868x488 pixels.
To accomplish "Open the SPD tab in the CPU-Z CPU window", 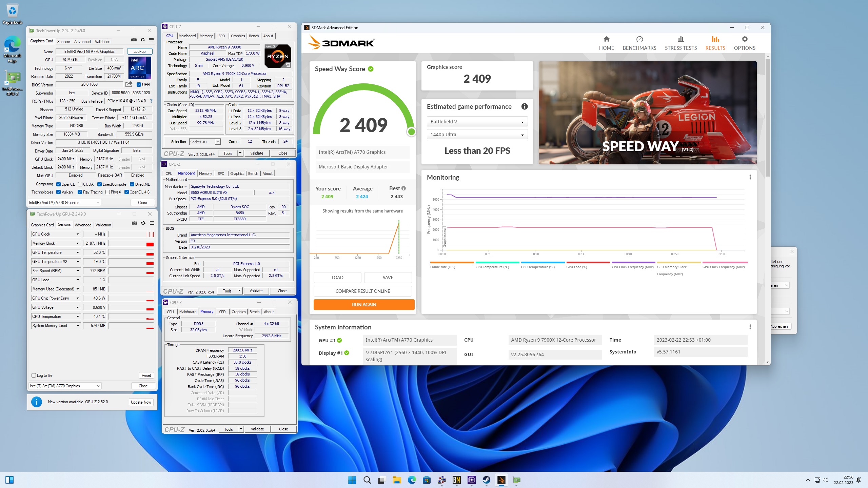I will coord(221,36).
